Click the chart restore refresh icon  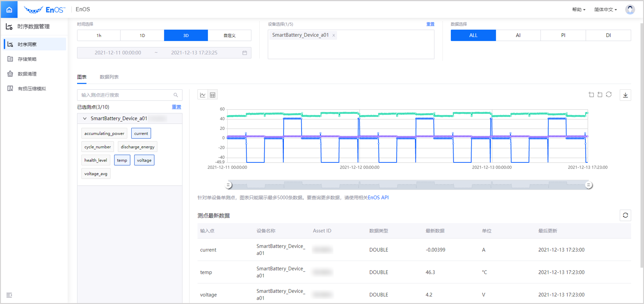(609, 94)
